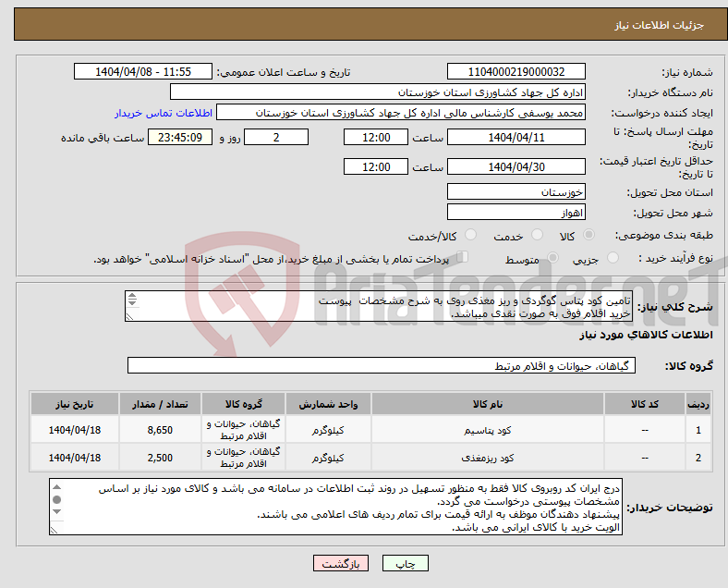This screenshot has width=728, height=588.
Task: Click the اطلاعات کالاهای مورد نیاز section heading
Action: 646,335
